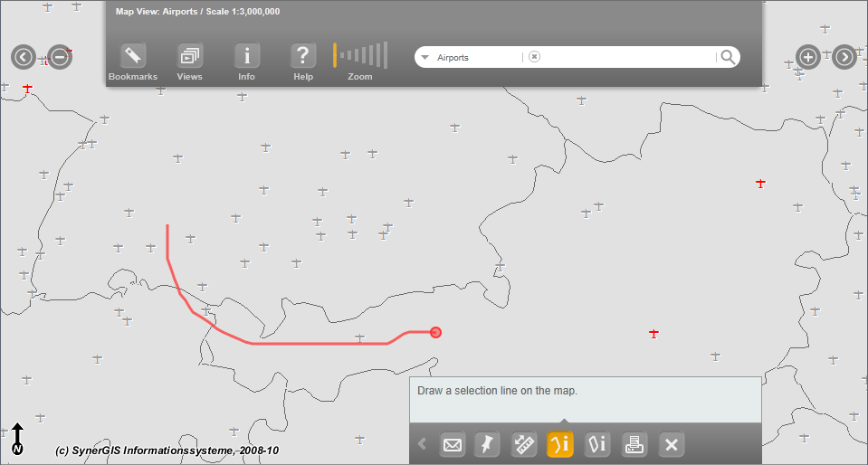Zoom in with the plus button
The image size is (868, 465).
[x=807, y=57]
